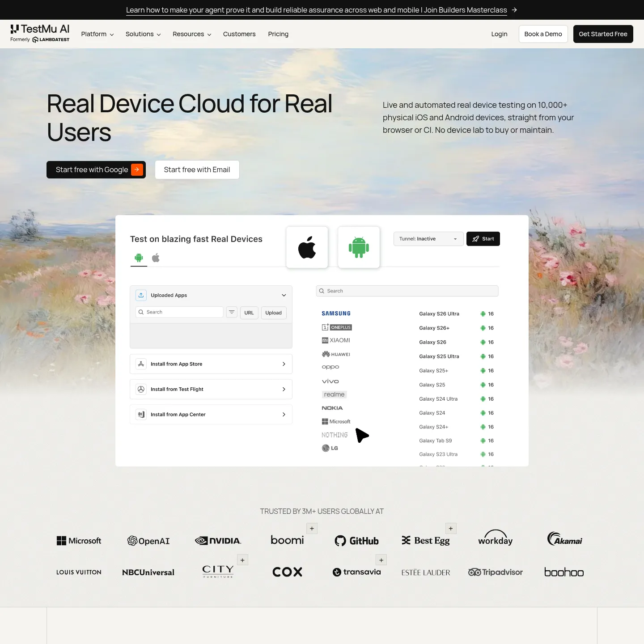
Task: Choose the Oppo brand logo
Action: click(x=330, y=367)
